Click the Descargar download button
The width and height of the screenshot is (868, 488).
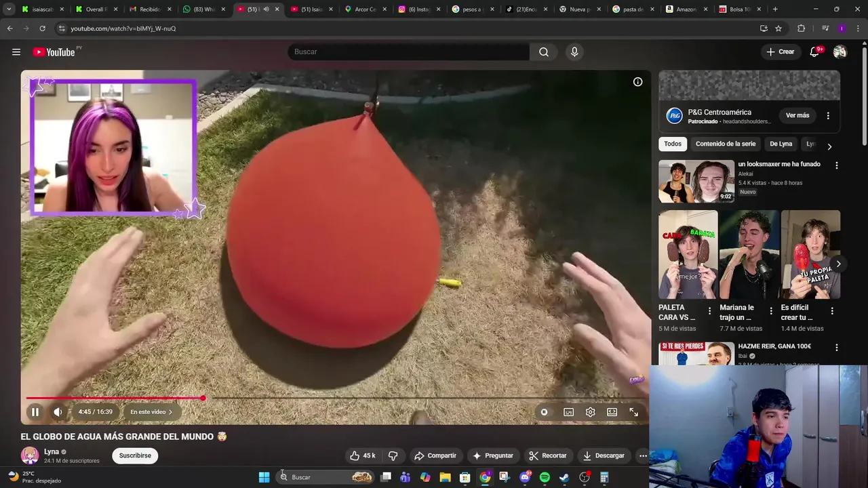coord(604,455)
